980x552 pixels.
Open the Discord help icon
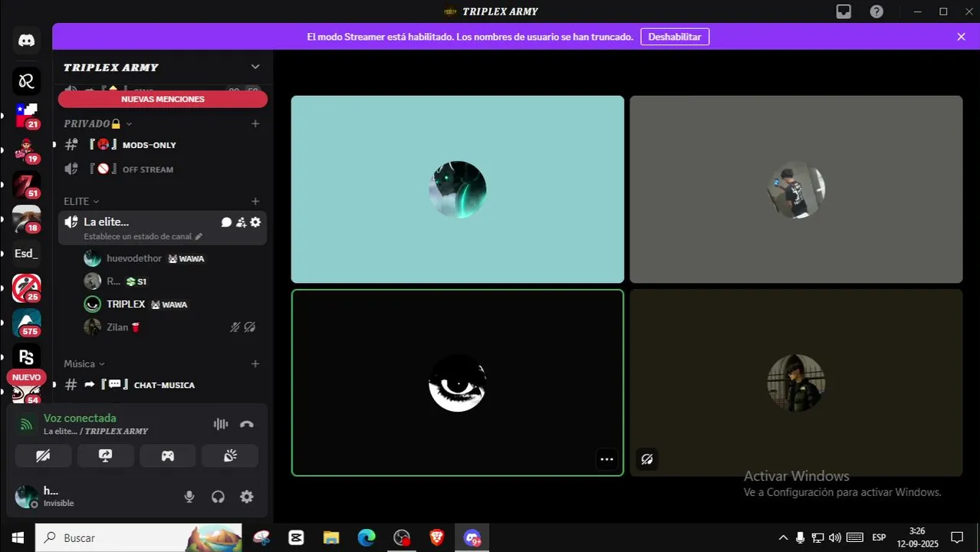tap(876, 11)
